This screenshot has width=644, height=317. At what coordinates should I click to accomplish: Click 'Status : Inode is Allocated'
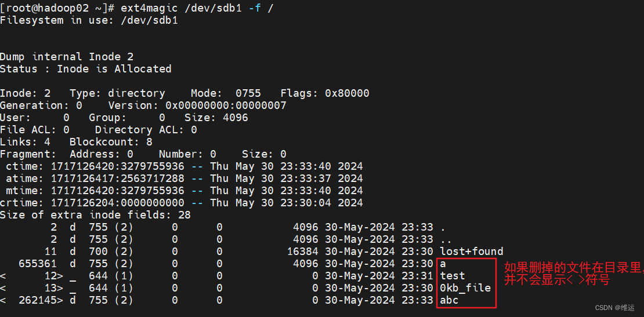tap(85, 68)
